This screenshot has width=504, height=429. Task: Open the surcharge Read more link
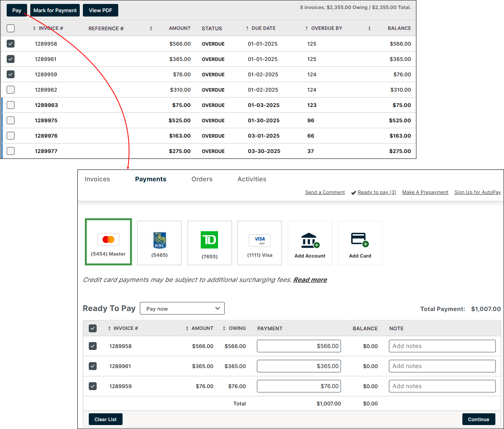point(310,280)
